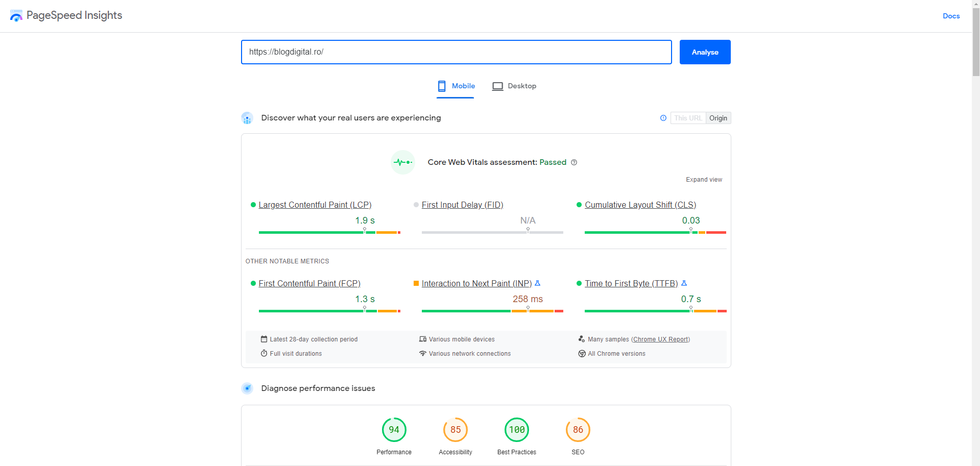Click inside the URL input field
This screenshot has height=466, width=980.
[x=456, y=52]
